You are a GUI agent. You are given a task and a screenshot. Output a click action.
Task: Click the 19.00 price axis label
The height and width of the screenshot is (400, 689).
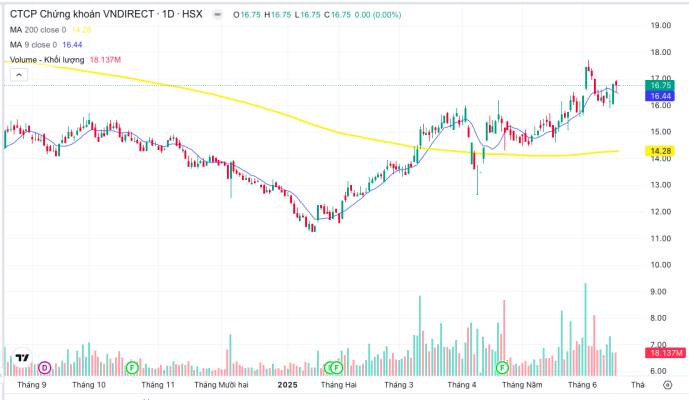(660, 25)
